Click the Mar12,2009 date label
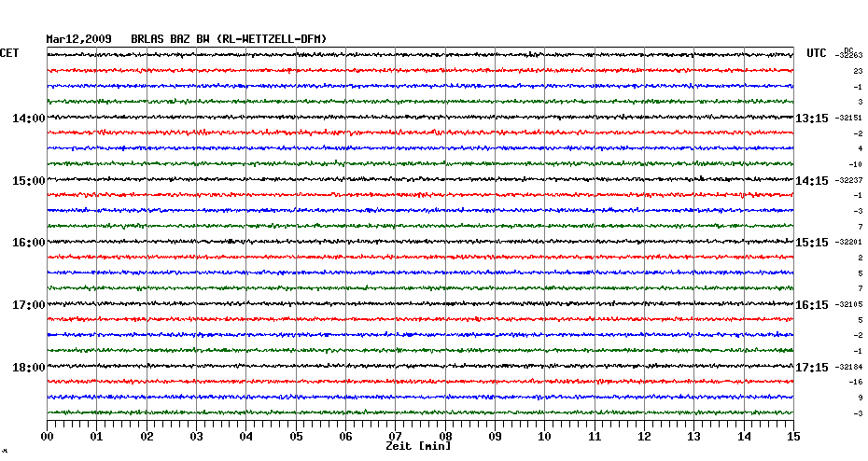 coord(78,39)
